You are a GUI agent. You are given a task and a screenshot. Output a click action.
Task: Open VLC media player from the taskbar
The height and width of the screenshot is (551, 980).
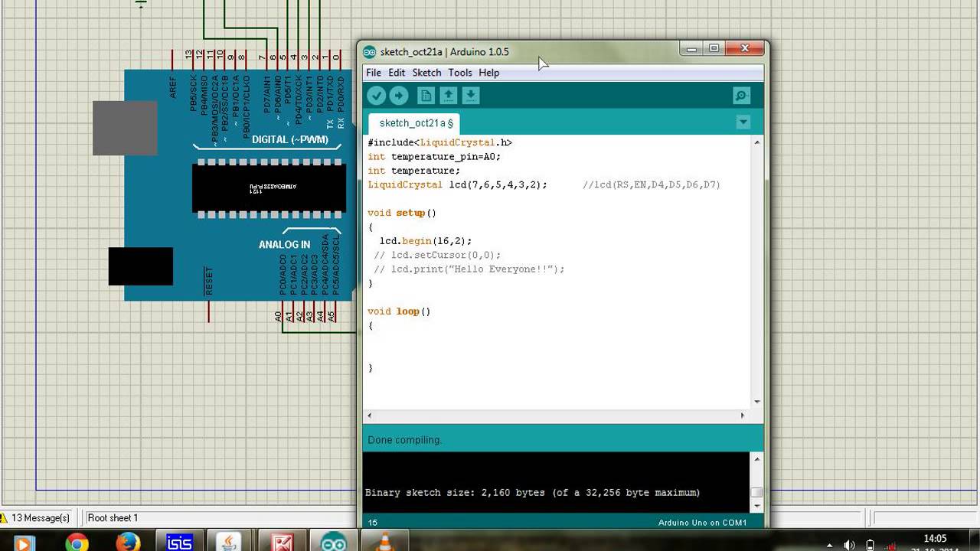pos(385,543)
